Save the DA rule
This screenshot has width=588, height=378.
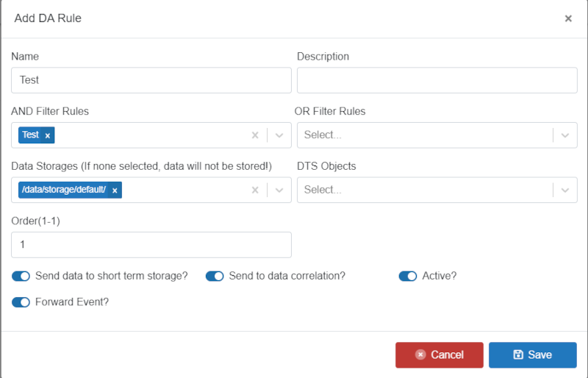coord(532,354)
